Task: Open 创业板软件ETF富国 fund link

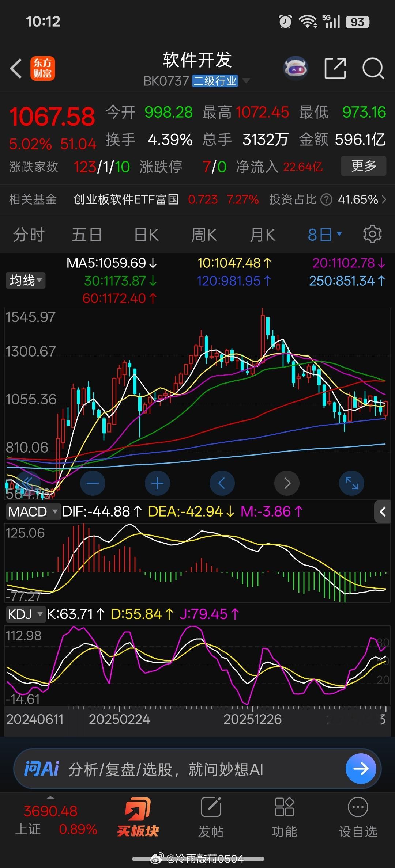Action: pyautogui.click(x=126, y=199)
